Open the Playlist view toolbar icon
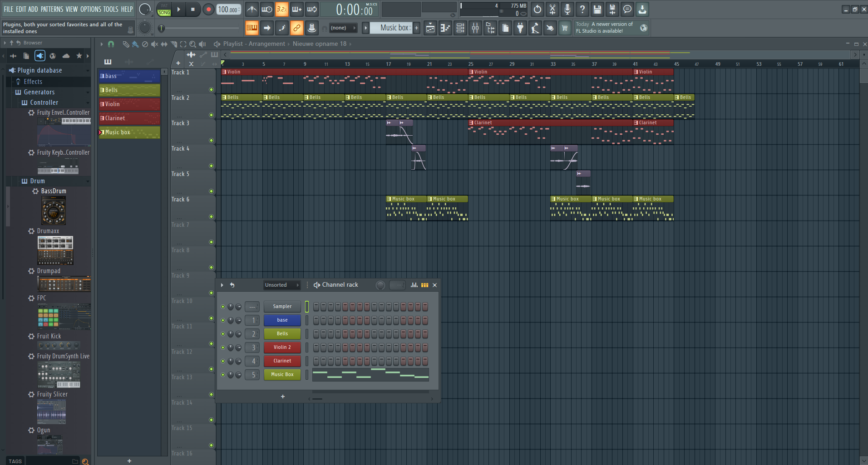 (x=430, y=28)
